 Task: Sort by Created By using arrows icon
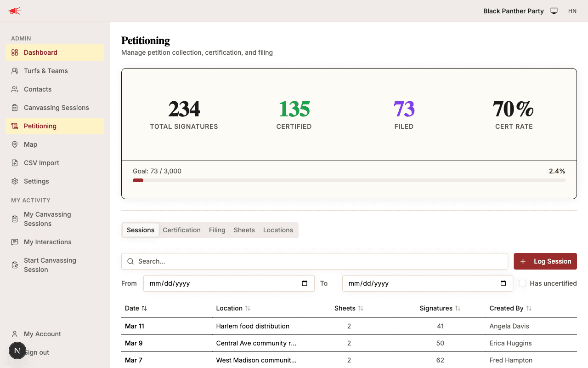click(x=529, y=308)
